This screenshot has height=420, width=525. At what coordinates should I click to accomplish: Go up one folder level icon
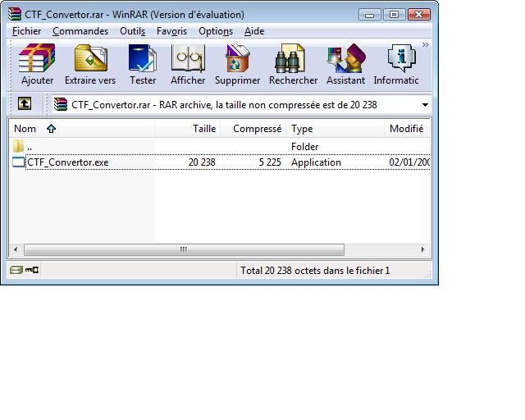(x=25, y=104)
